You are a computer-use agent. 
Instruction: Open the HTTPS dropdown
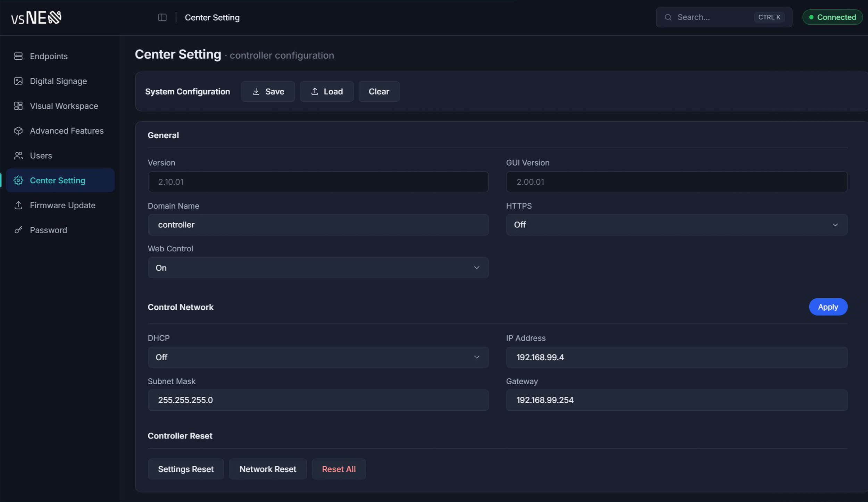point(677,225)
